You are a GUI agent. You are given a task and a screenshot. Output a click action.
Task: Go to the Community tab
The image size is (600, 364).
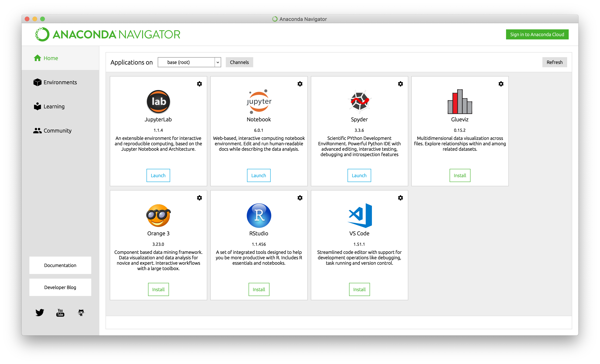[57, 131]
